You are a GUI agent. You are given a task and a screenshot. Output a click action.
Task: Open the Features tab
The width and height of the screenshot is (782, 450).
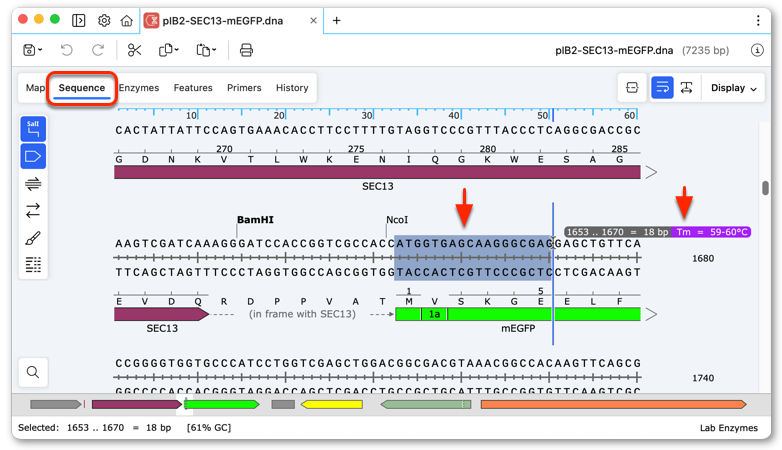point(193,88)
